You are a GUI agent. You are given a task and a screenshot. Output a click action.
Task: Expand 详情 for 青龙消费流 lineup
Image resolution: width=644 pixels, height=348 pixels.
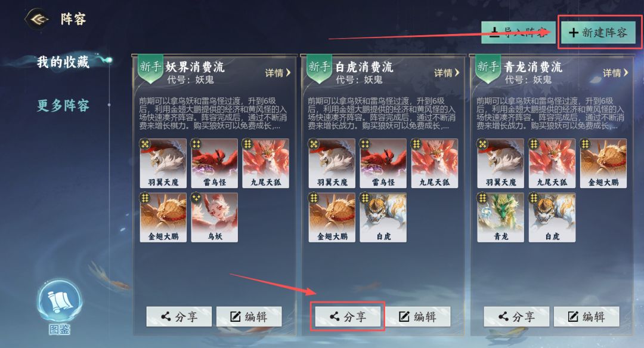[x=615, y=73]
